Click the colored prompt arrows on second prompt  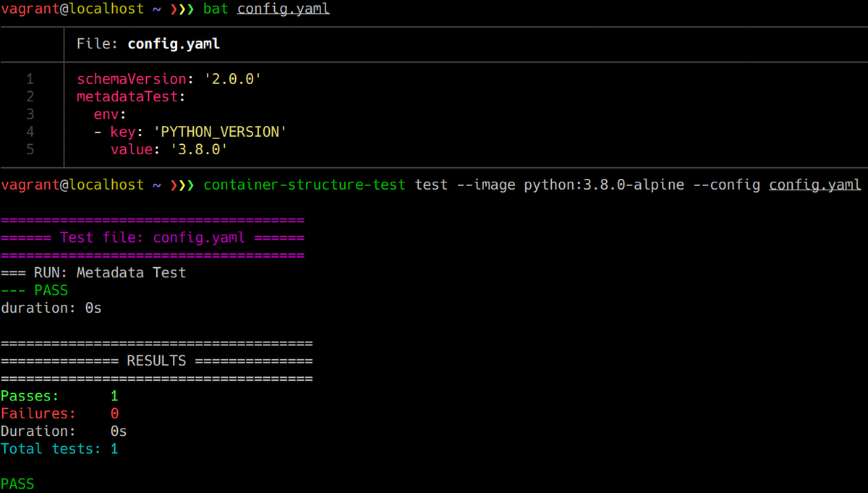(x=182, y=185)
